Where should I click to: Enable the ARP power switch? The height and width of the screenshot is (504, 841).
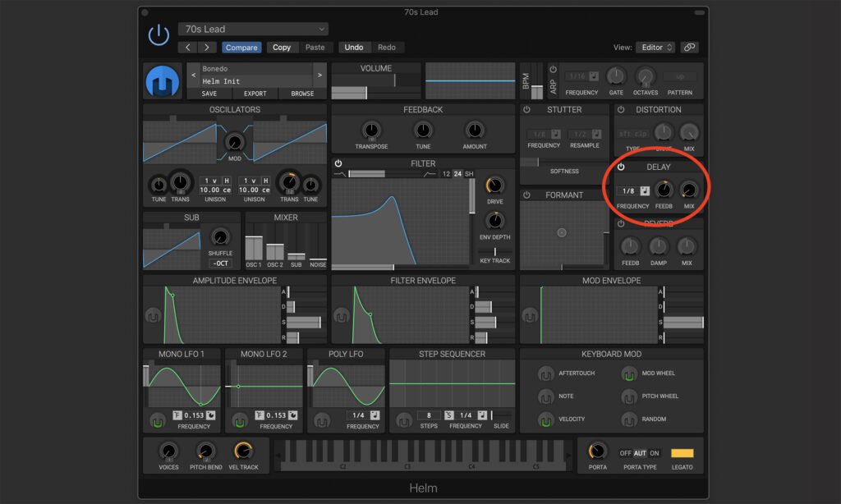pos(553,69)
